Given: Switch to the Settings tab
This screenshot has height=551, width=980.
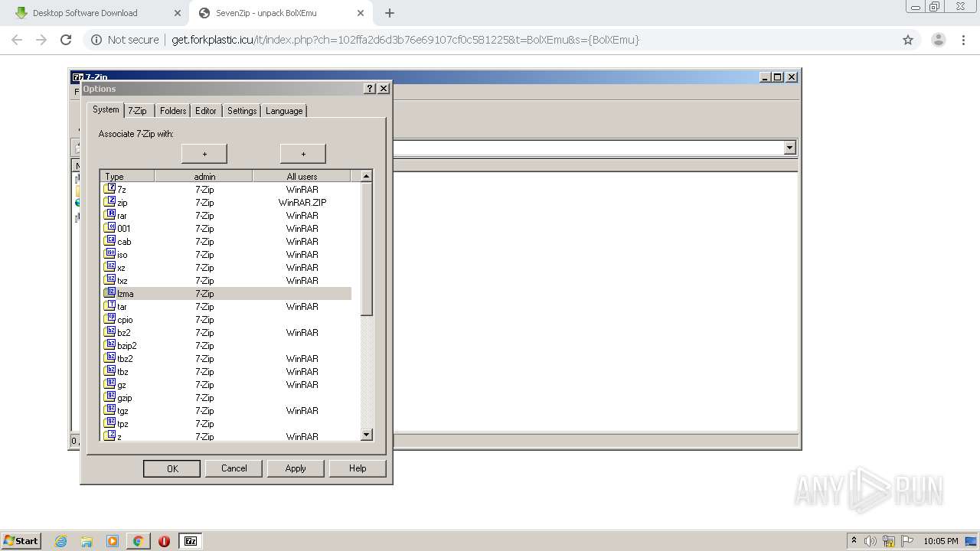Looking at the screenshot, I should coord(242,111).
